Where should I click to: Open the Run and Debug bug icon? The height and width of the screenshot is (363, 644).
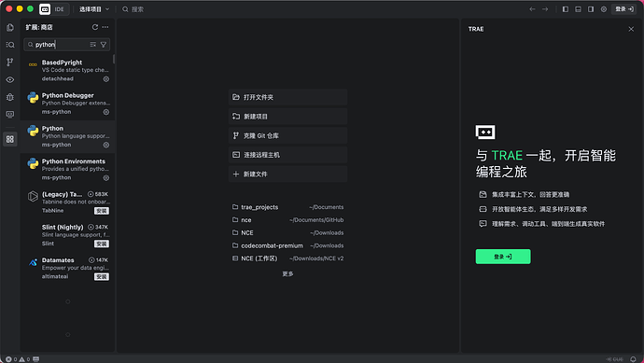pyautogui.click(x=10, y=97)
